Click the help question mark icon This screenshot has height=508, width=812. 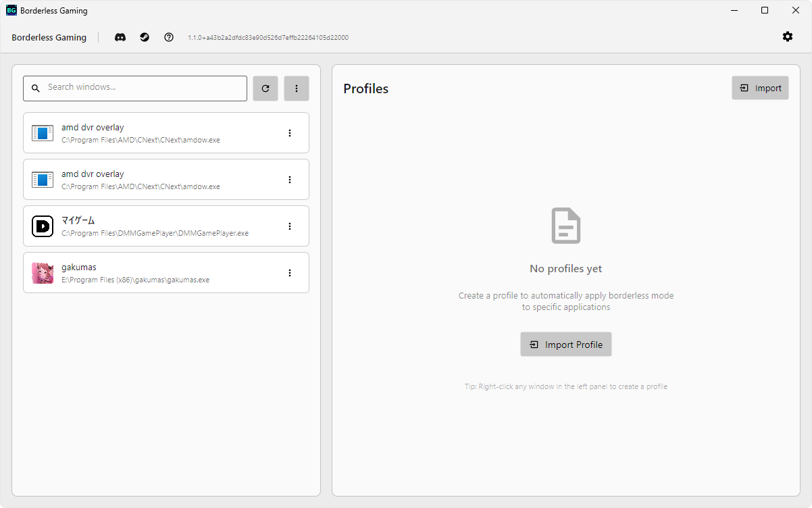[x=169, y=37]
